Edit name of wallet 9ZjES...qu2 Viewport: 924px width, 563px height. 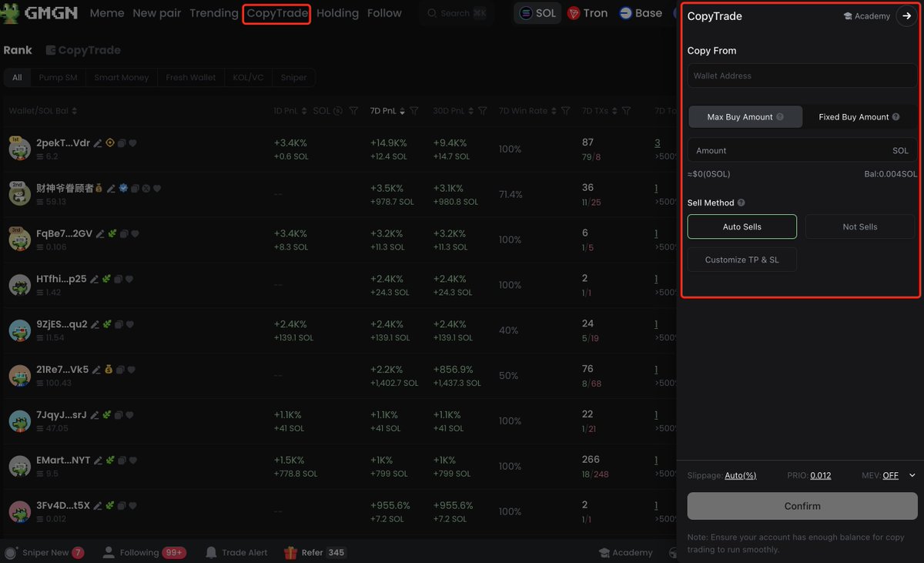tap(95, 324)
